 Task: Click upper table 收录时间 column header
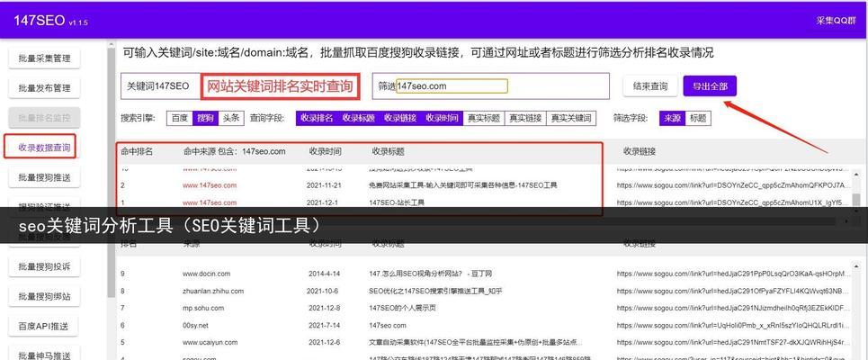pyautogui.click(x=325, y=151)
